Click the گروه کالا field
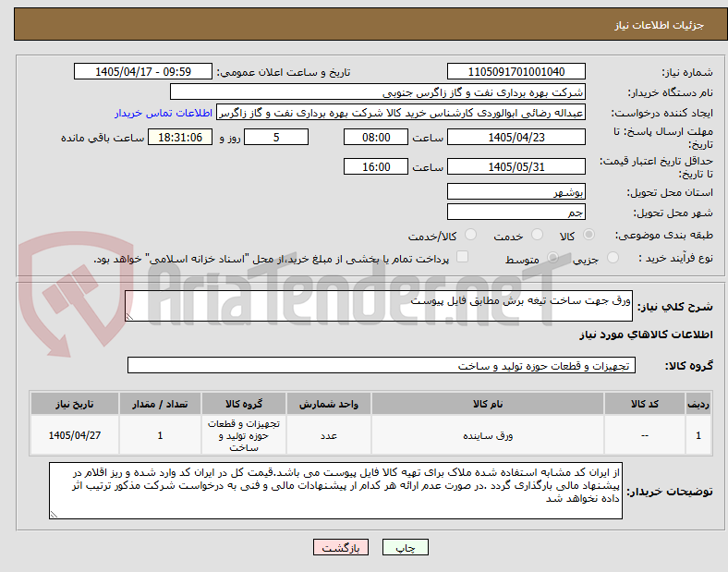This screenshot has width=728, height=572. (382, 365)
